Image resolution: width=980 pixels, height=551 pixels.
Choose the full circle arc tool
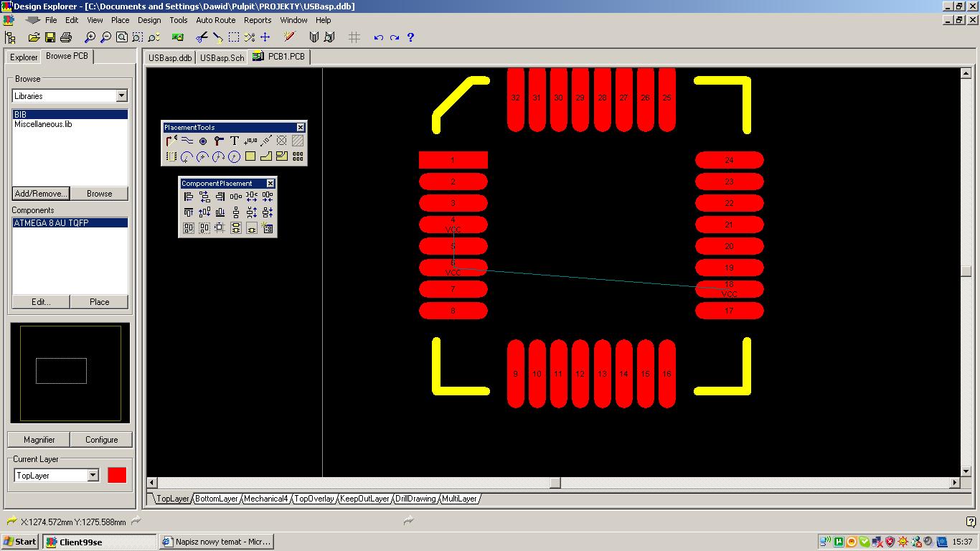coord(235,156)
